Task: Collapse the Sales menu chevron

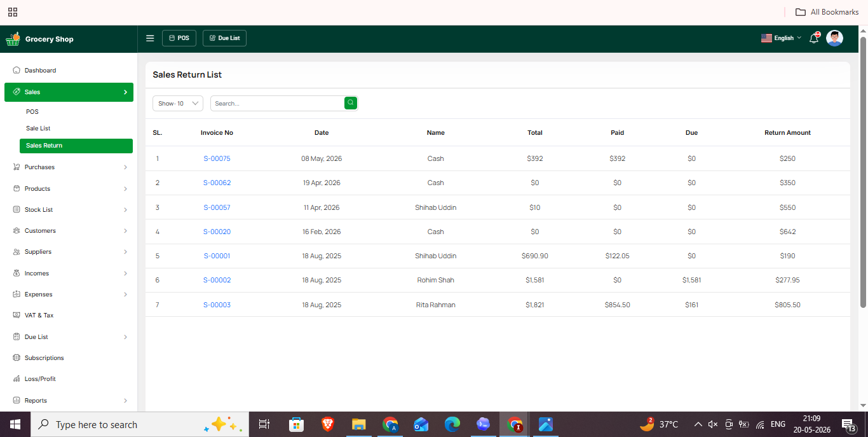Action: coord(125,92)
